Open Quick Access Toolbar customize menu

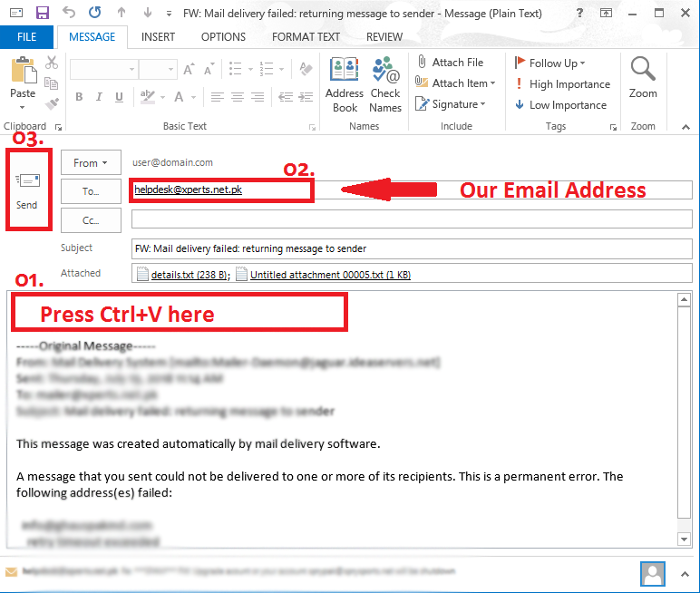tap(170, 14)
